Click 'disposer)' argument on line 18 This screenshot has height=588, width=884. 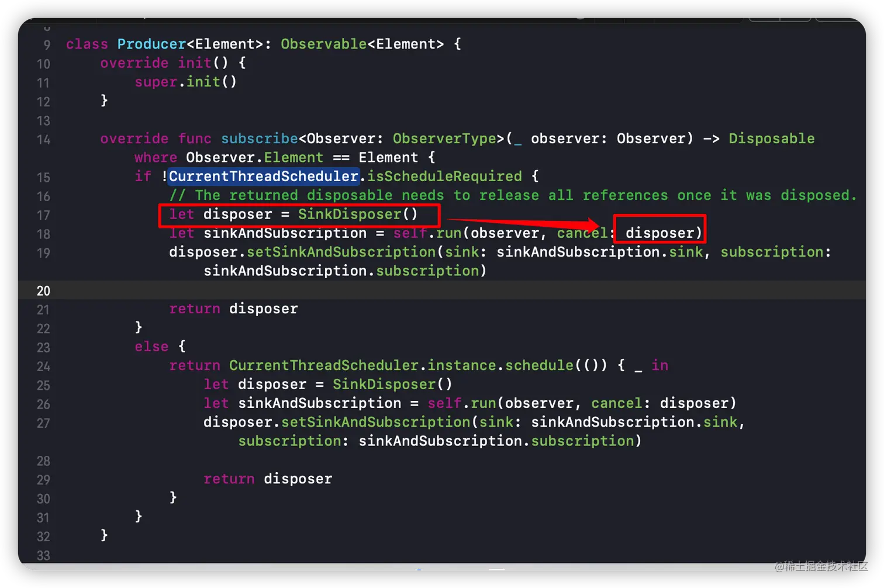pos(663,233)
